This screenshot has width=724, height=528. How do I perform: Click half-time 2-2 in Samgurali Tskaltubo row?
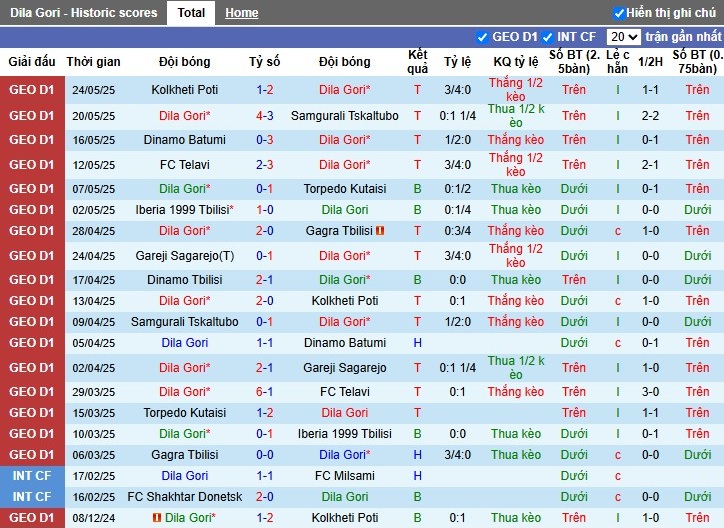pyautogui.click(x=650, y=115)
